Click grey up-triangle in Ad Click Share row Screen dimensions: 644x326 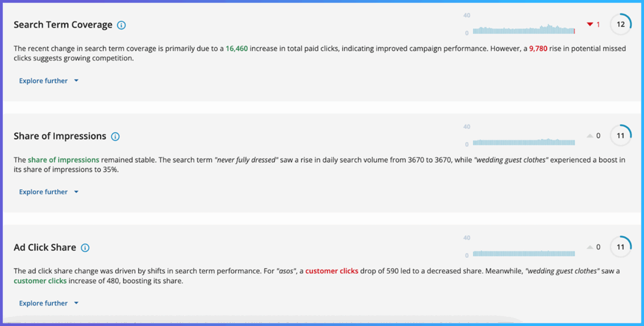click(590, 247)
